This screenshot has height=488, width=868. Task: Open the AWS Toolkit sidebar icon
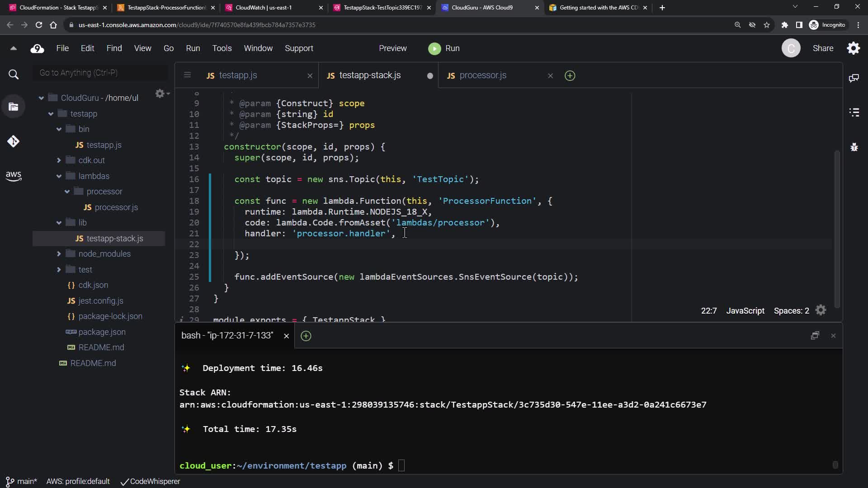coord(14,176)
